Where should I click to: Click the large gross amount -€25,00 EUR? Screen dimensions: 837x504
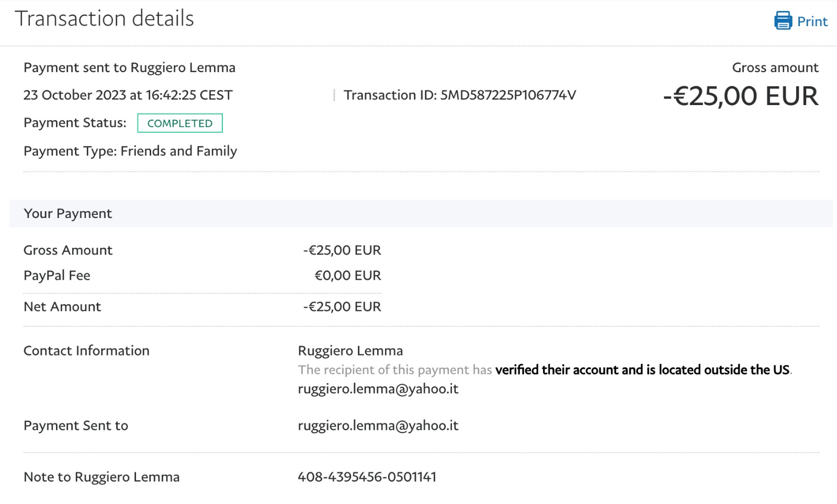click(x=740, y=96)
